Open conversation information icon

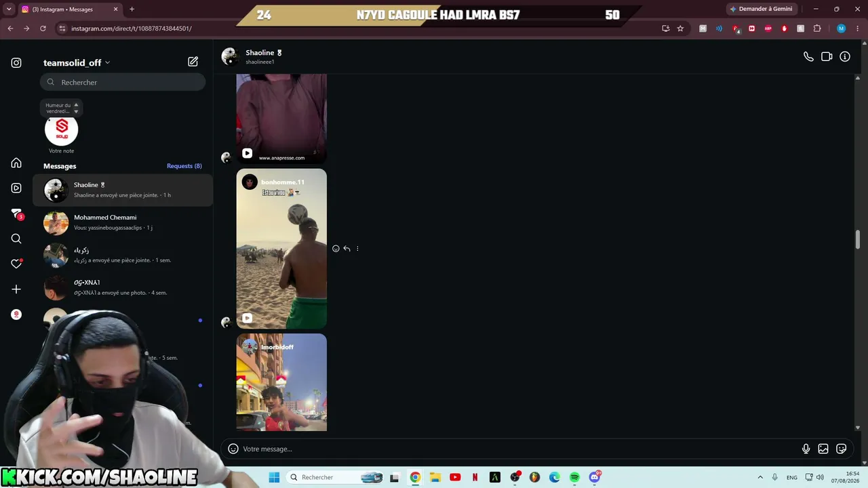click(845, 57)
